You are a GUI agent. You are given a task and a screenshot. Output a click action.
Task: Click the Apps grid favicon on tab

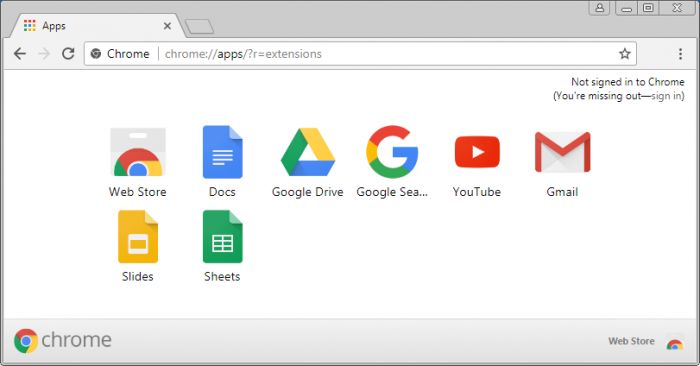coord(29,25)
